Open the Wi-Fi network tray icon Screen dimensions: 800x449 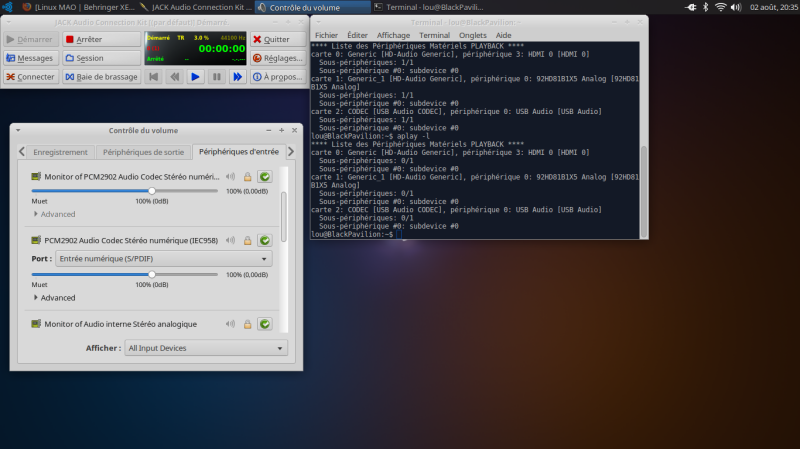(x=720, y=7)
